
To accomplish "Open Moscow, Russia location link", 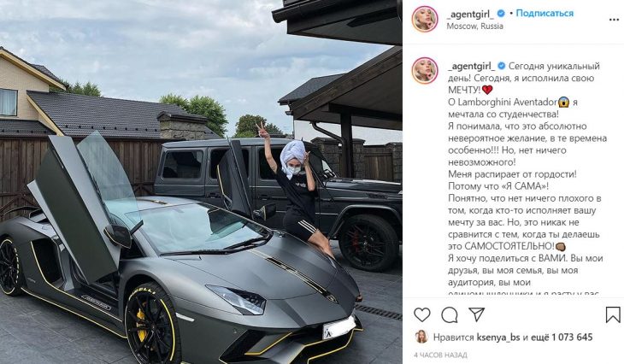I will (474, 26).
